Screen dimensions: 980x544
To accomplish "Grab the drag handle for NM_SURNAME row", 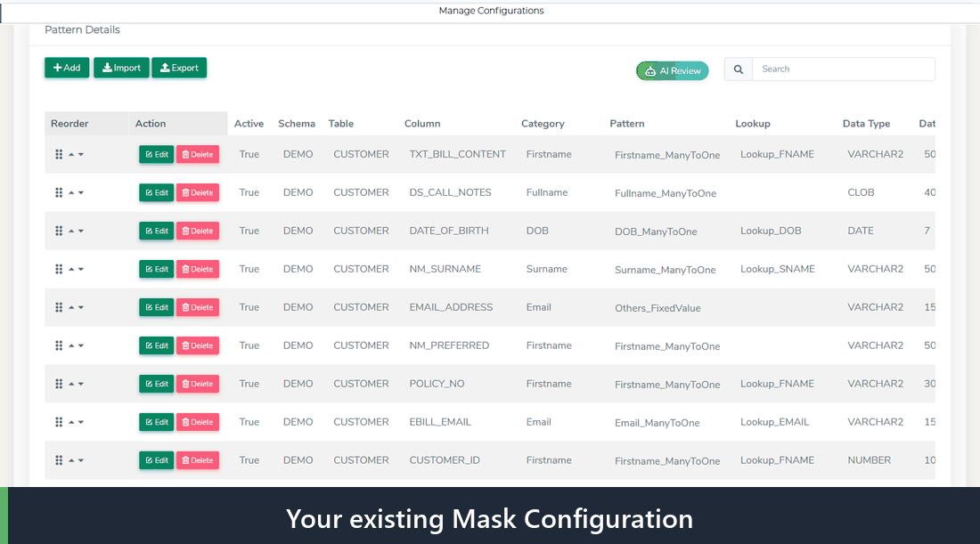I will (x=59, y=269).
